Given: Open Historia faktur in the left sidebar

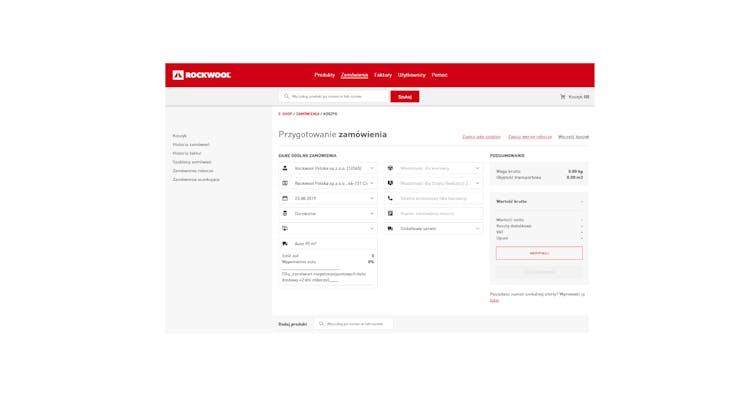Looking at the screenshot, I should click(187, 153).
